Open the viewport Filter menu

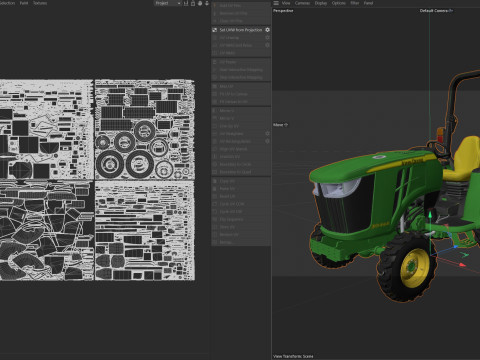[x=355, y=3]
